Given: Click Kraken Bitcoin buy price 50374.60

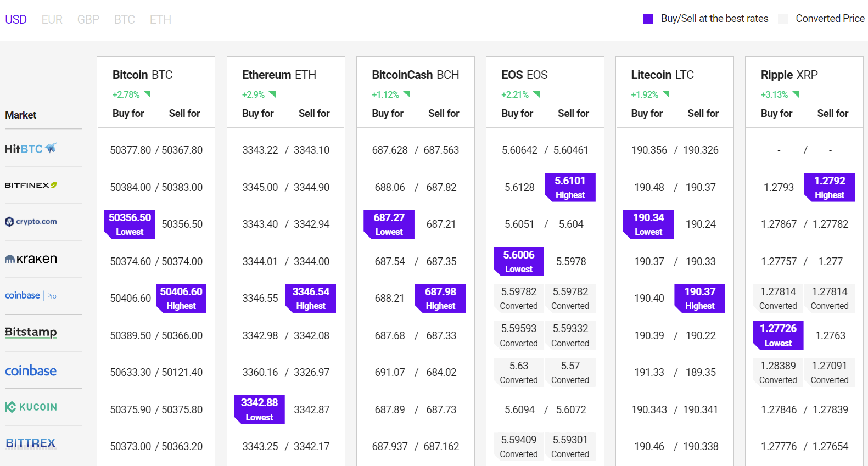Looking at the screenshot, I should pyautogui.click(x=130, y=262).
